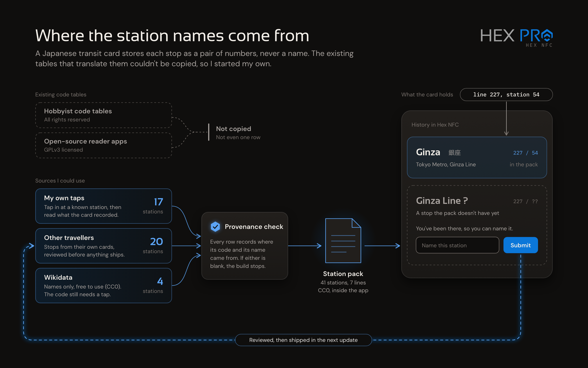Open the 'Other travellers' source card
The image size is (588, 368).
tap(103, 246)
